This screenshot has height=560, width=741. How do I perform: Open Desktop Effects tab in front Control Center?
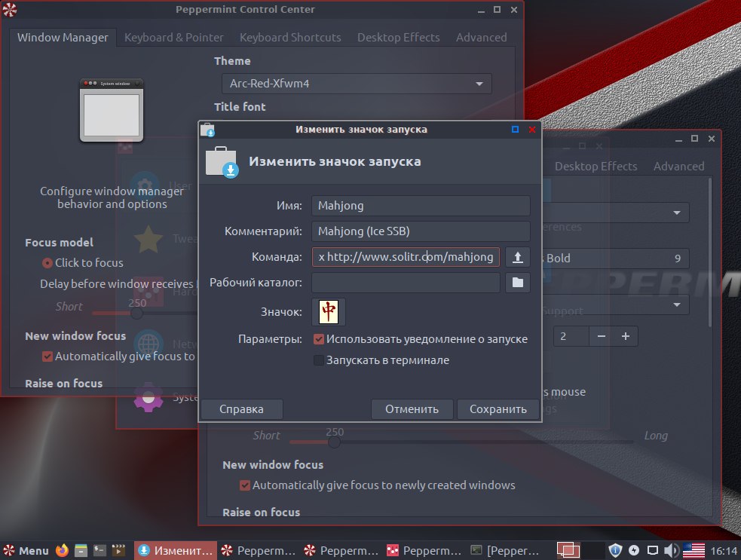pyautogui.click(x=398, y=38)
